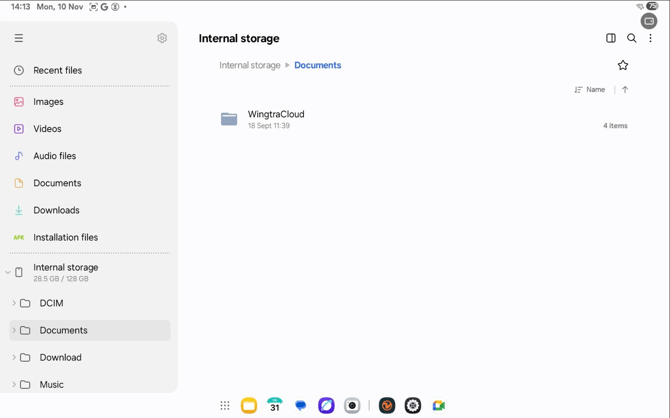
Task: Open the hamburger navigation menu
Action: 19,38
